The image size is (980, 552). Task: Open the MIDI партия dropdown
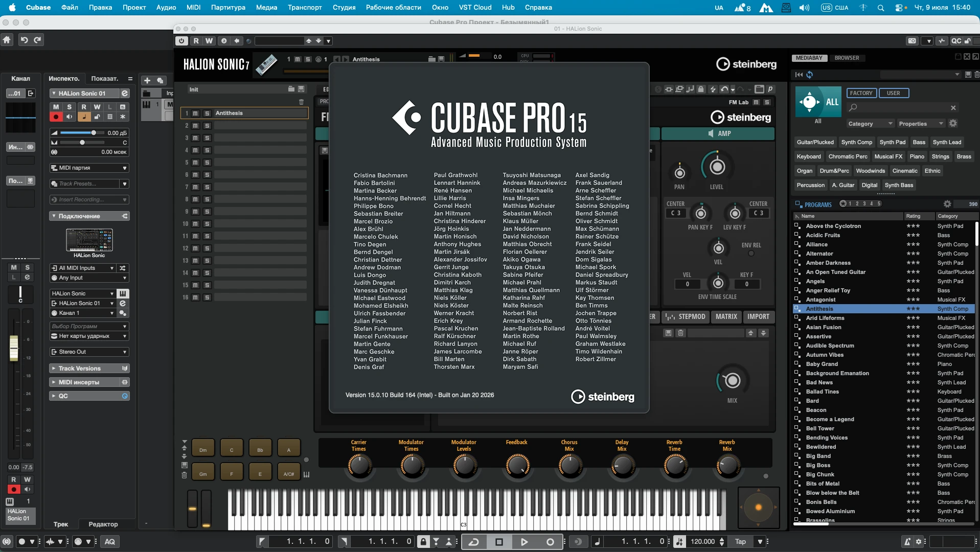pyautogui.click(x=89, y=168)
